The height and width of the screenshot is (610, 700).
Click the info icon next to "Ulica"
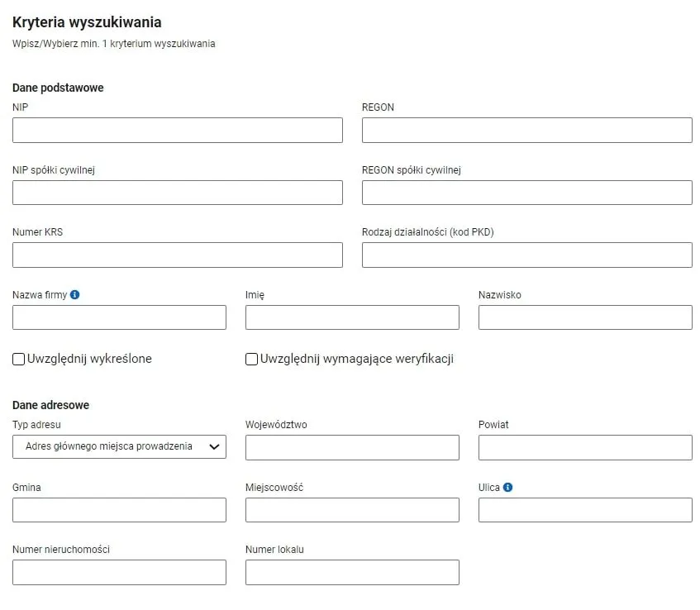click(506, 487)
